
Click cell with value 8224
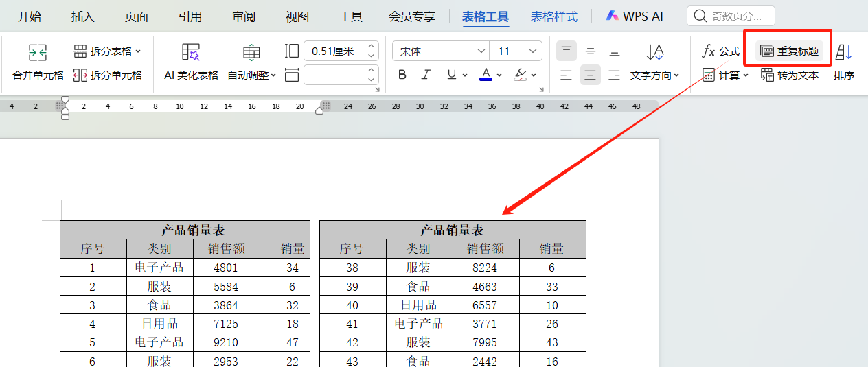coord(486,268)
